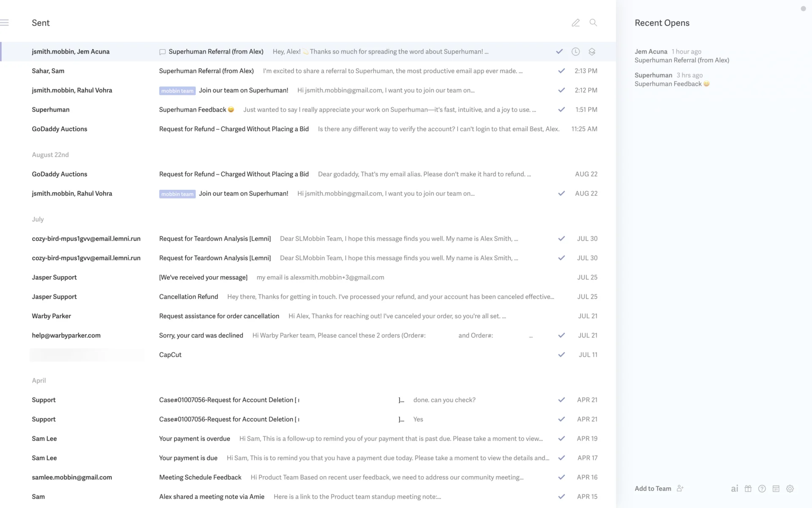
Task: Click the gift referral icon
Action: pos(748,489)
